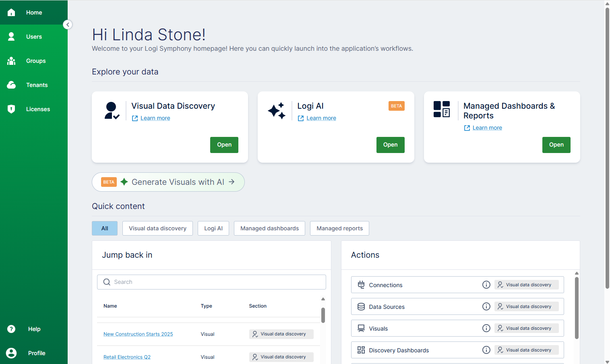This screenshot has height=364, width=610.
Task: Open the Users section in the sidebar
Action: pyautogui.click(x=11, y=37)
